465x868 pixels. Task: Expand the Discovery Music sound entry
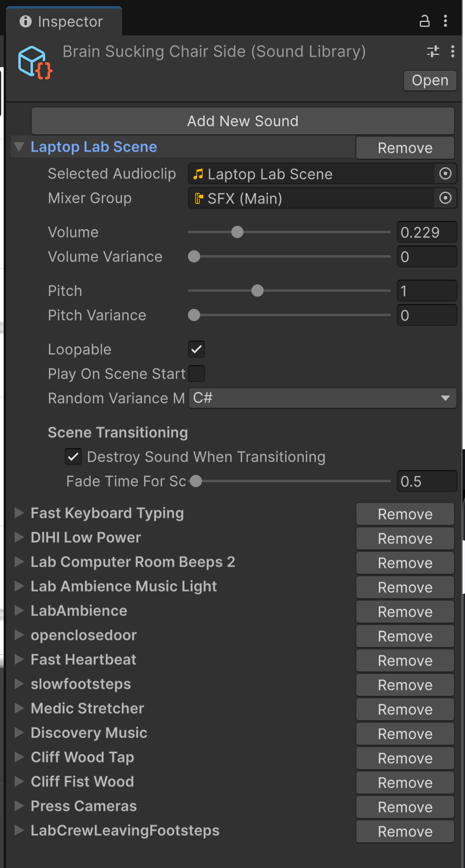[19, 733]
